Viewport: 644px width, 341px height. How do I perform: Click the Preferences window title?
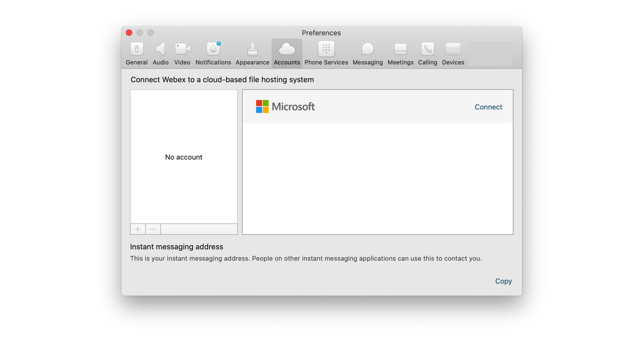(x=321, y=33)
